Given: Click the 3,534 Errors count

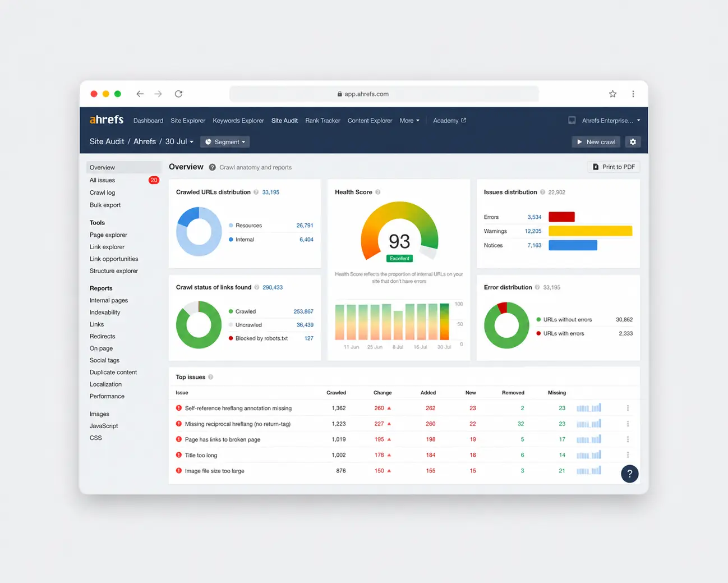Looking at the screenshot, I should pos(535,217).
